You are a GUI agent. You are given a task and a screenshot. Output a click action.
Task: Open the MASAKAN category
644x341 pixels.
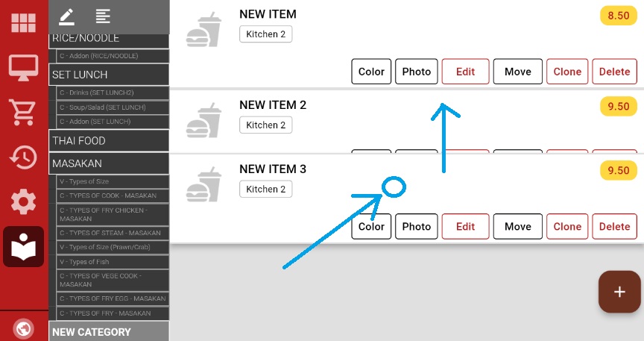[109, 163]
